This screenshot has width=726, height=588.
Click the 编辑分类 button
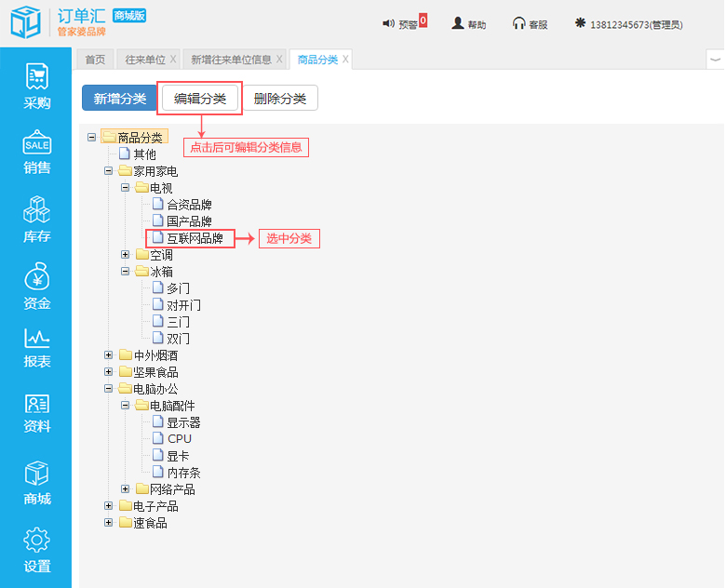tap(200, 98)
